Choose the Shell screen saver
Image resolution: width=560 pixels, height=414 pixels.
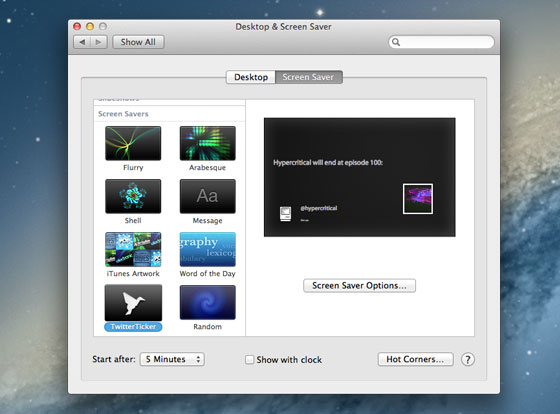[133, 196]
